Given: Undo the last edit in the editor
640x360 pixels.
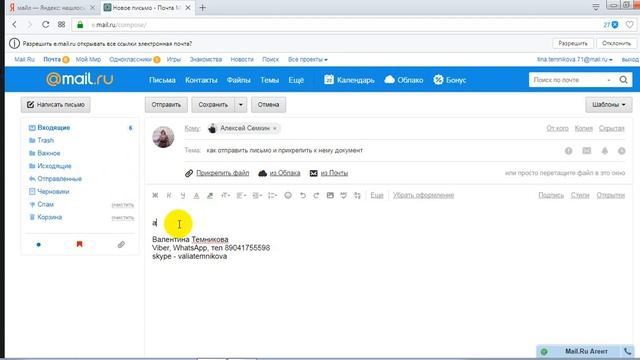Looking at the screenshot, I should (302, 196).
